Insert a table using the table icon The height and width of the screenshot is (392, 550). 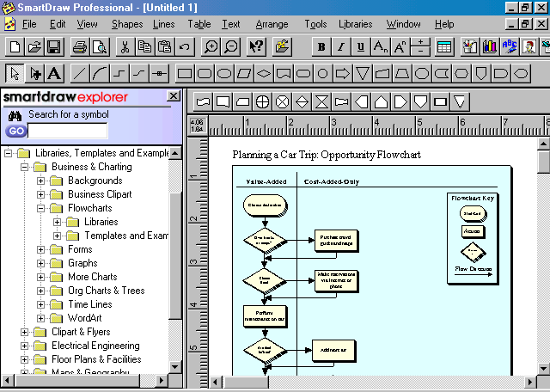coord(444,47)
